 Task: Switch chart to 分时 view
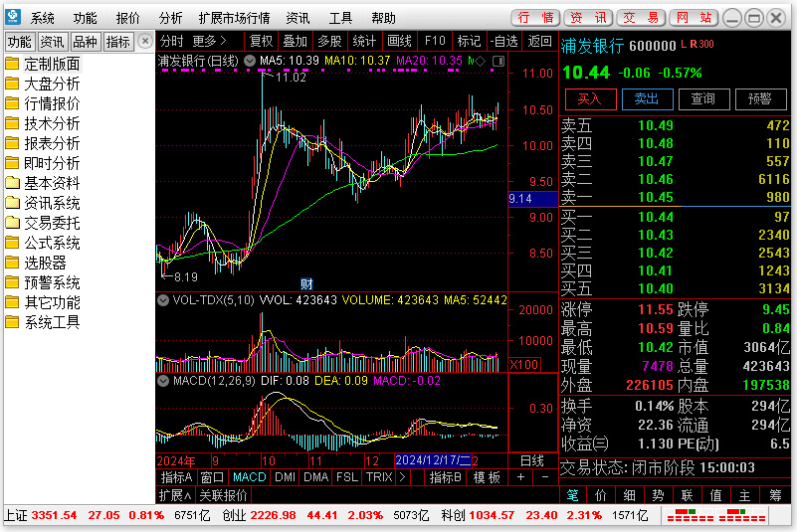coord(172,41)
